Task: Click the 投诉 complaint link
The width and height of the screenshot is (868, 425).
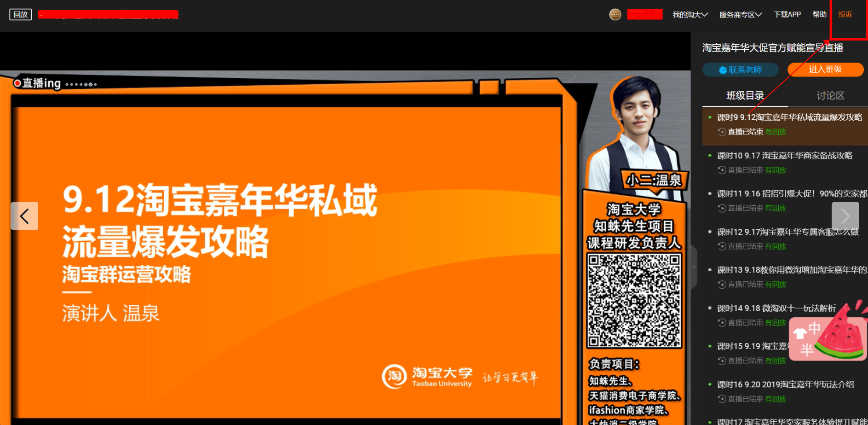Action: [x=845, y=15]
